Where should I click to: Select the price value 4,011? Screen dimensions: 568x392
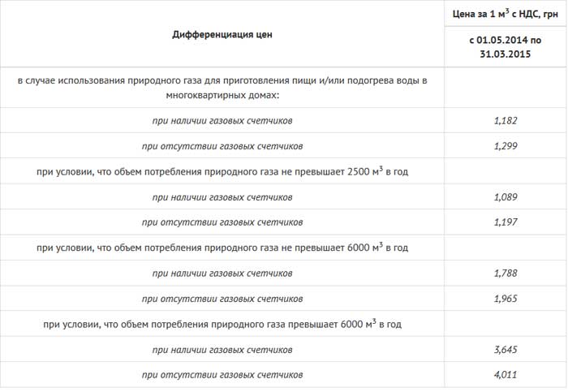point(505,375)
